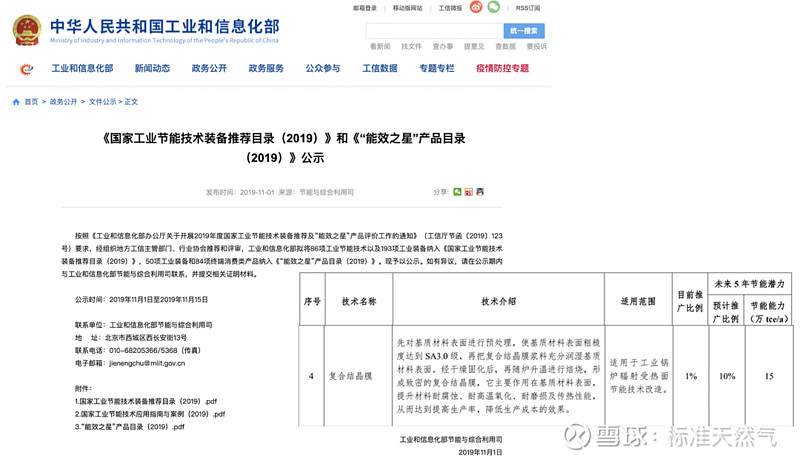Download attachment 2 应用指南与案例 pdf

coord(150,414)
